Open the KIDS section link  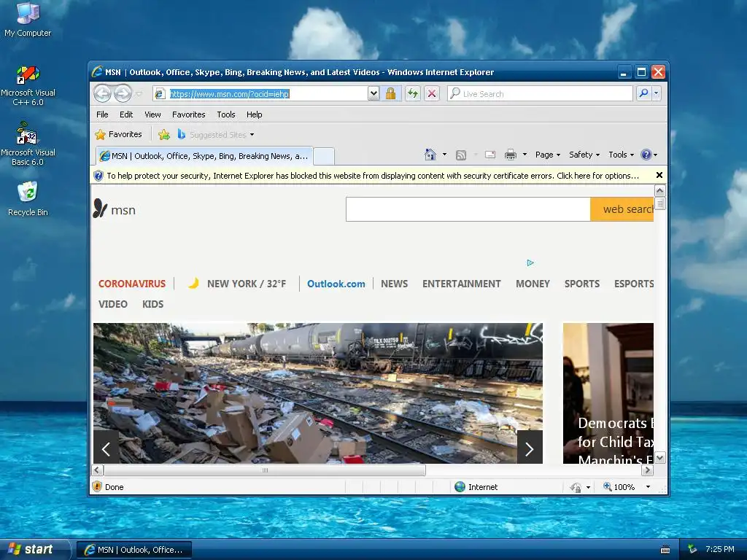click(x=153, y=304)
